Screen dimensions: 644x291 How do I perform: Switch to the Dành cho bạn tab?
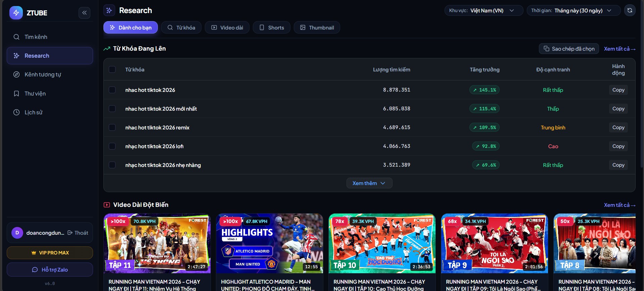tap(131, 27)
